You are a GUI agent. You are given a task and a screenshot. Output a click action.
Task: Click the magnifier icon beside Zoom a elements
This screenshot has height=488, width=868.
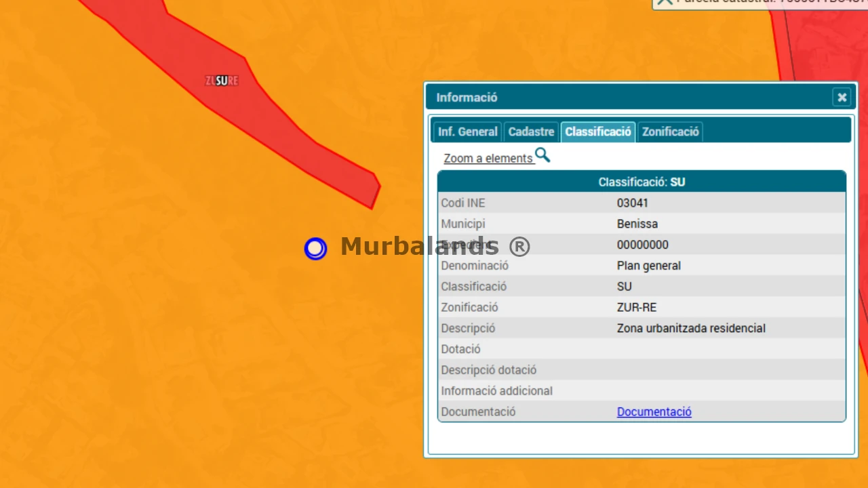[542, 156]
